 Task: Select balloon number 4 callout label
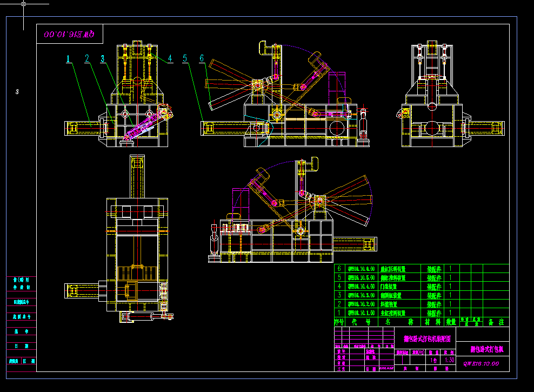coord(170,58)
